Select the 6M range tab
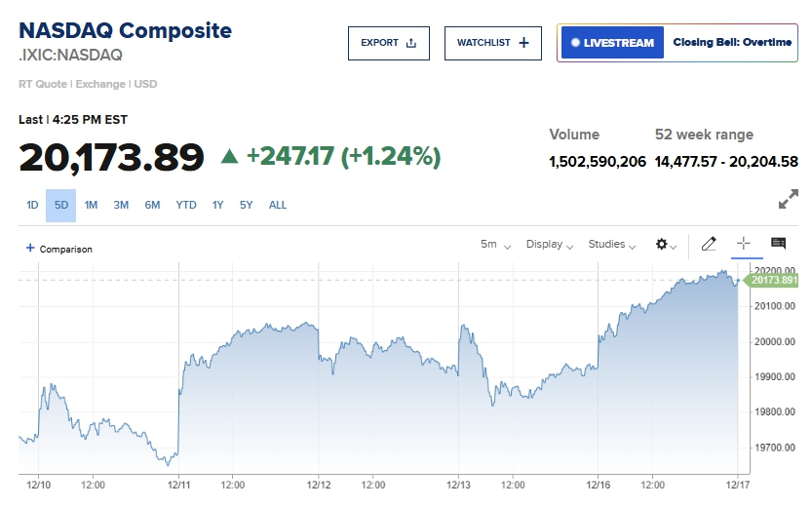 tap(153, 205)
